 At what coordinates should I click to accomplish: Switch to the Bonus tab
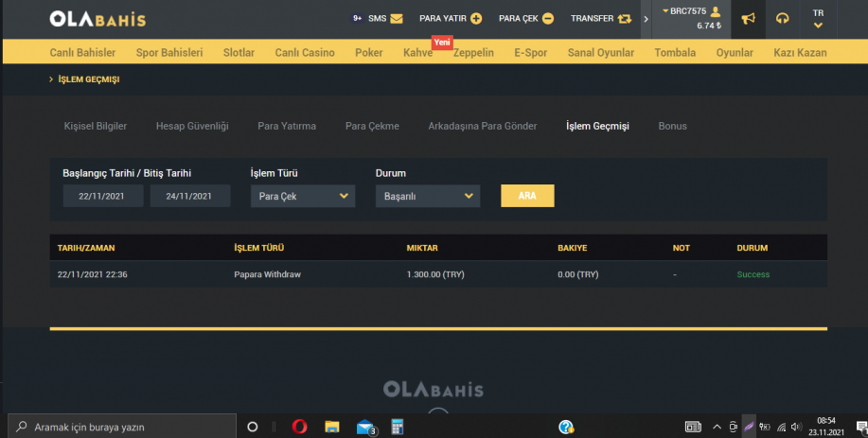(673, 126)
